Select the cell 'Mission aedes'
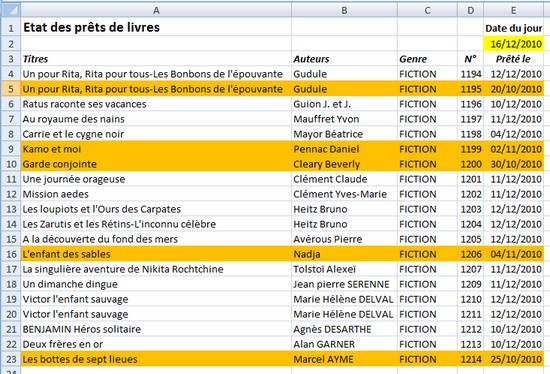 [x=156, y=194]
